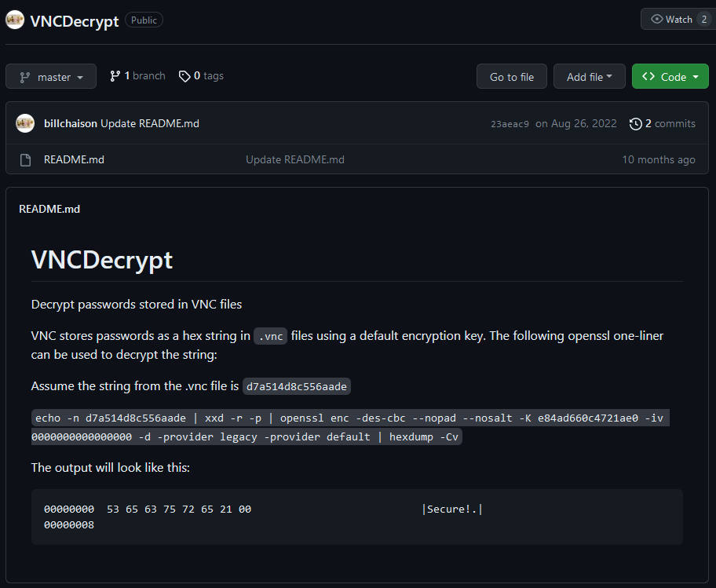716x588 pixels.
Task: Click the repository owner avatar beside VNCDecrypt title
Action: pos(15,20)
